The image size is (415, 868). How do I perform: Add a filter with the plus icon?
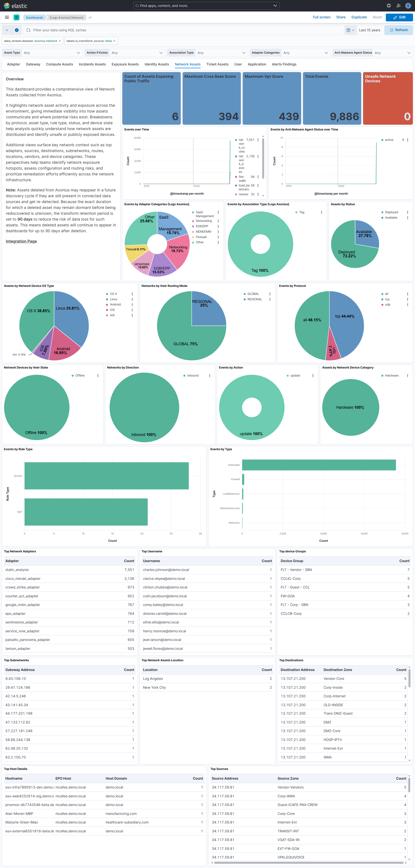16,30
